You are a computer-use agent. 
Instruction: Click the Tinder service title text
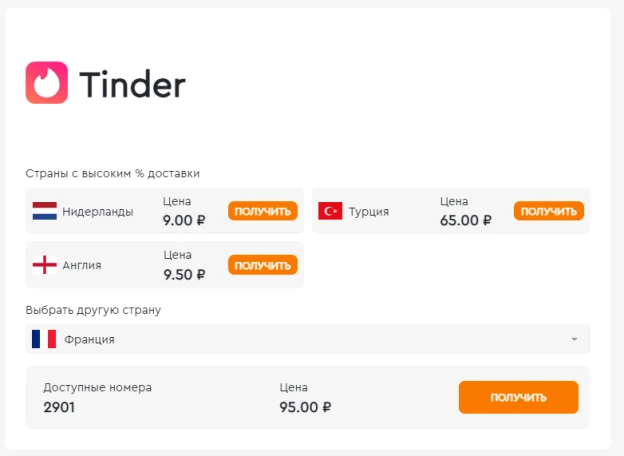pos(133,84)
